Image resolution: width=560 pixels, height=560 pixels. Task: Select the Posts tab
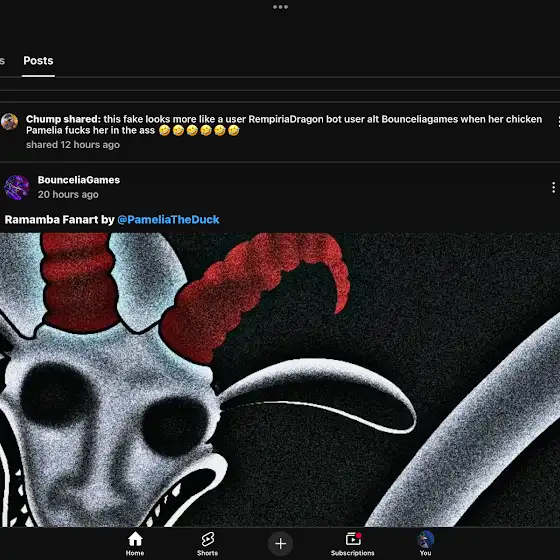[38, 61]
